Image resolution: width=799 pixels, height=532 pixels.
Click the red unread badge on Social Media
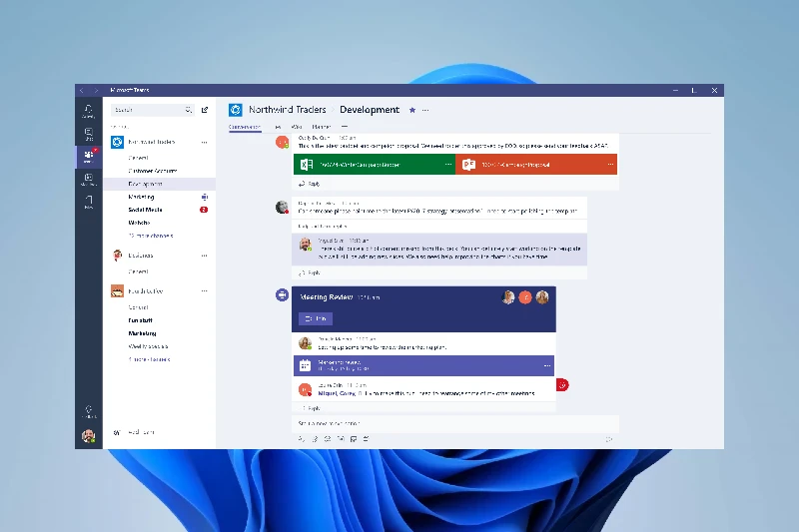(204, 210)
